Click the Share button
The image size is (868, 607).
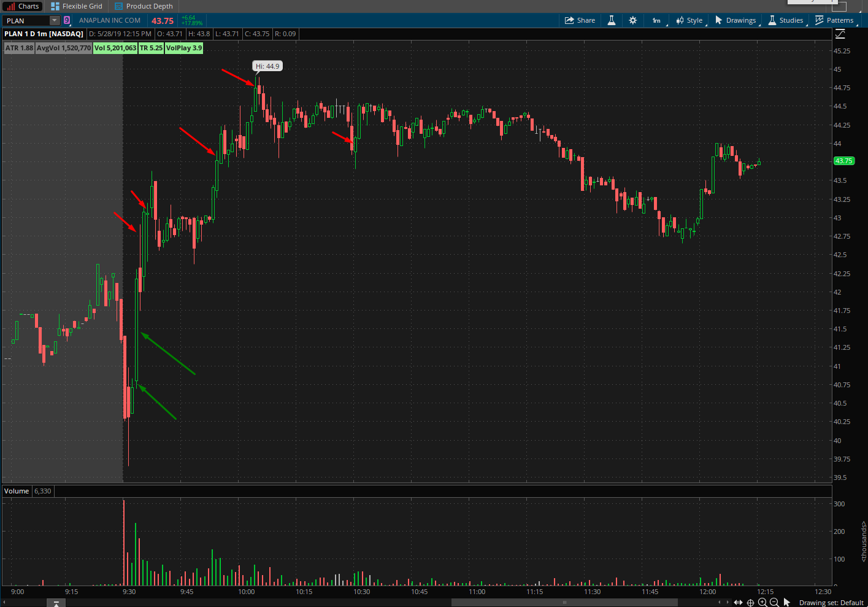point(580,20)
